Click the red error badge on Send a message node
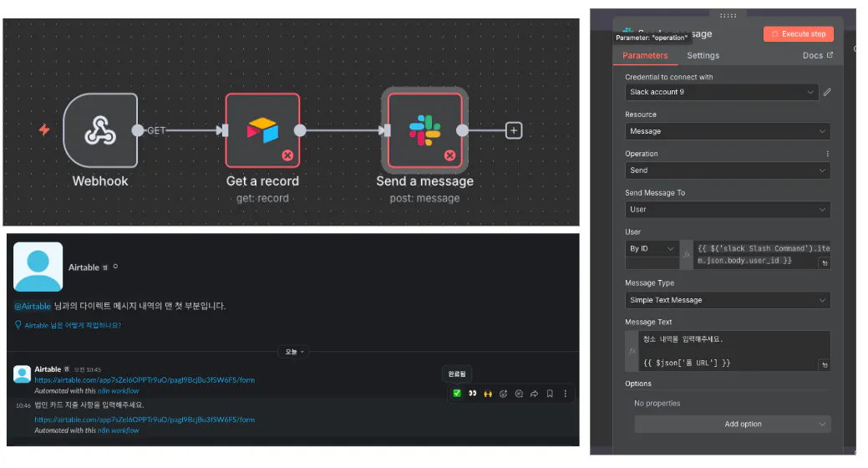Viewport: 868px width, 468px height. coord(449,155)
